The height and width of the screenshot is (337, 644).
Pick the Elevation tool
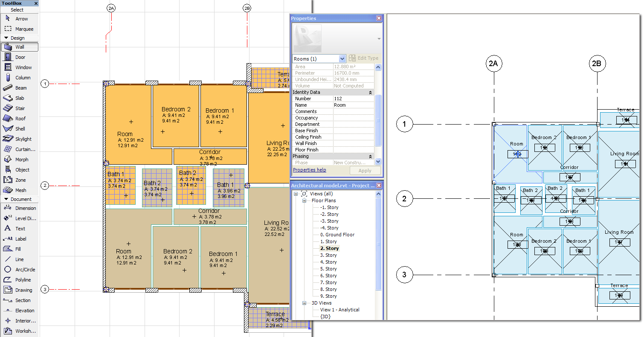pos(20,311)
